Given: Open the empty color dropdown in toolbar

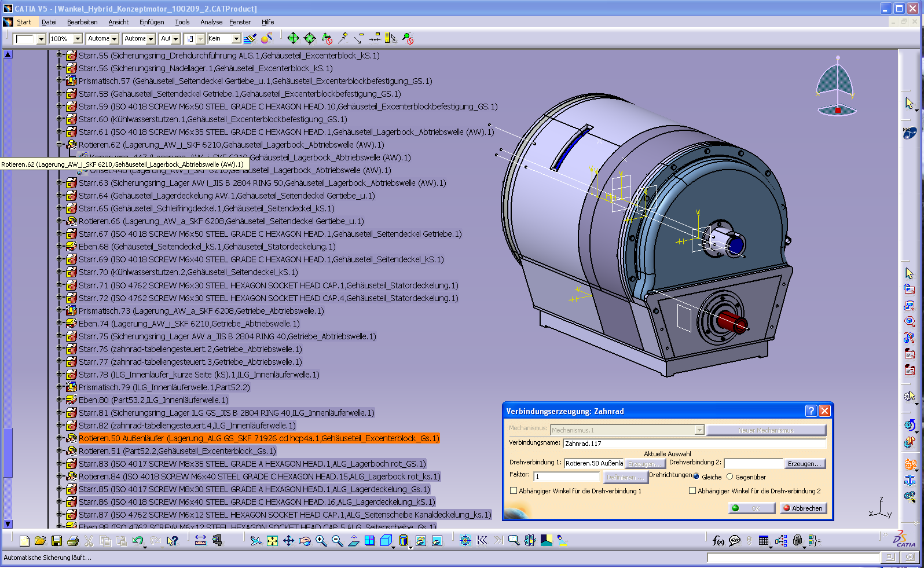Looking at the screenshot, I should 41,39.
